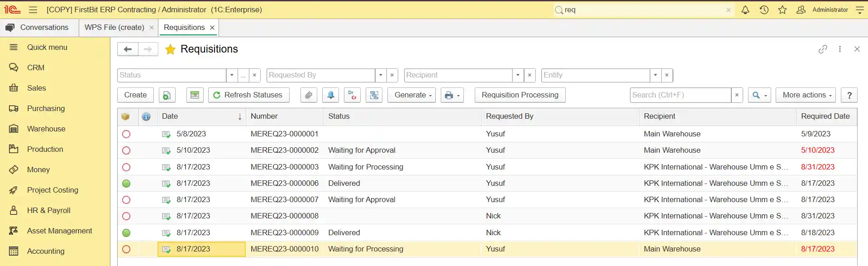The height and width of the screenshot is (266, 868).
Task: Click the 1C logo icon
Action: (12, 10)
